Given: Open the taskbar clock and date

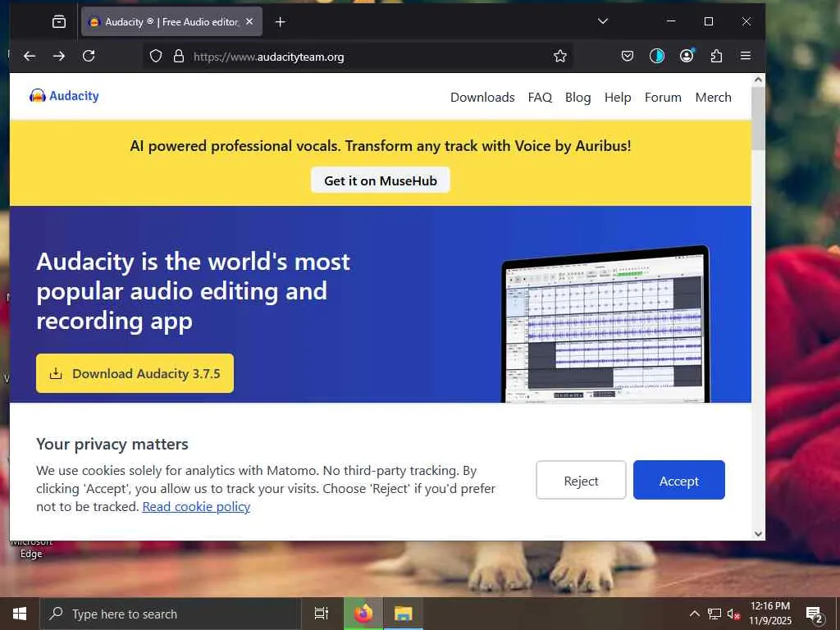Looking at the screenshot, I should click(770, 614).
